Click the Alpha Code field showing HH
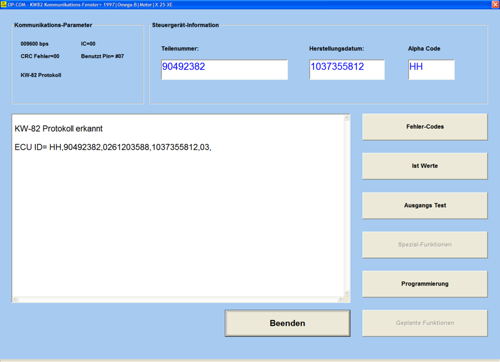The height and width of the screenshot is (362, 500). point(431,70)
